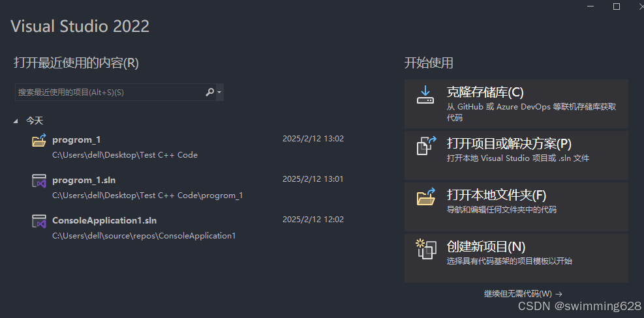Choose 打开本地文件夹(F)

coord(516,207)
